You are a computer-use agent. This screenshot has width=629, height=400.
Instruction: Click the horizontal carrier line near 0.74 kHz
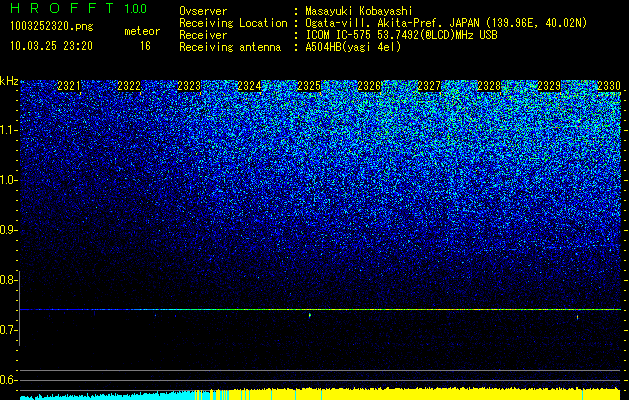pos(321,309)
